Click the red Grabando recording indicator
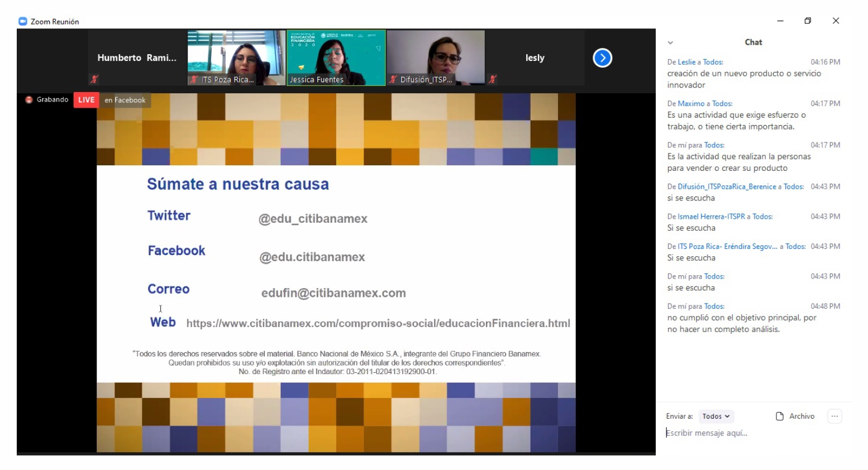 click(x=29, y=100)
